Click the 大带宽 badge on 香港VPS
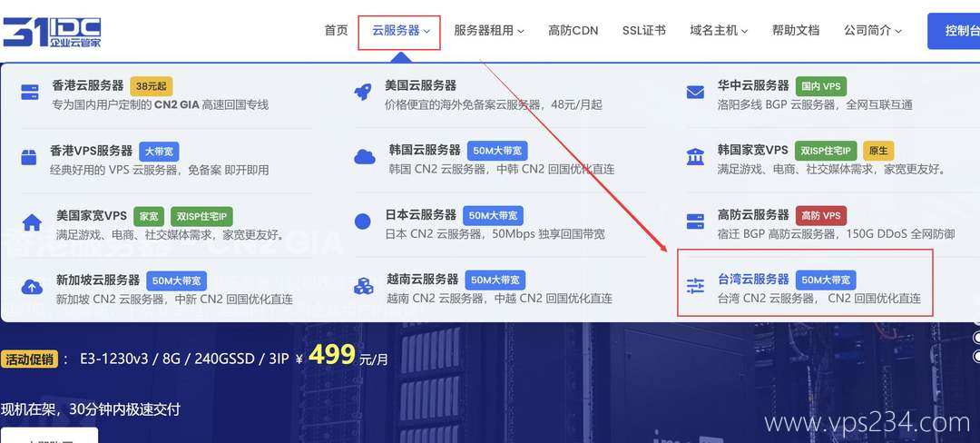980x443 pixels. pyautogui.click(x=160, y=152)
